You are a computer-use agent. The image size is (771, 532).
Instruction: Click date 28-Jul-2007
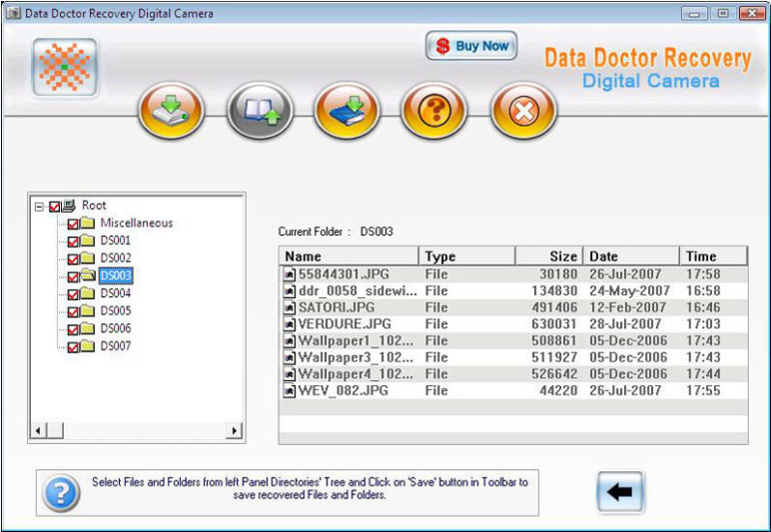pyautogui.click(x=625, y=324)
